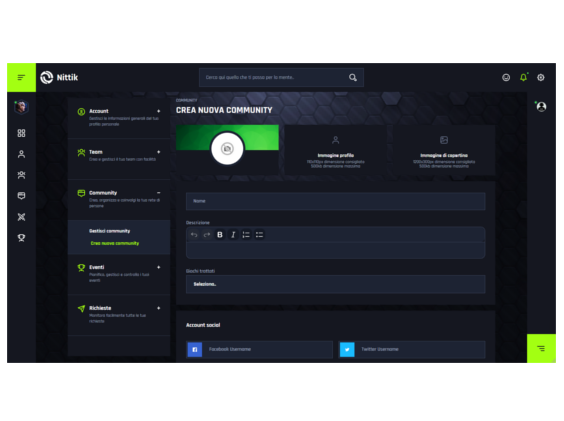Open the trophy icon in sidebar
Screen dimensions: 564x421
pos(21,238)
